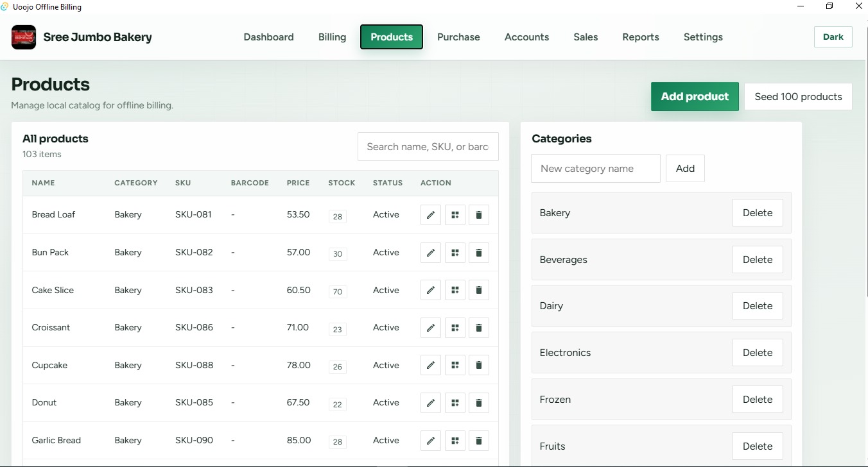Trash the Croissant product row
The image size is (868, 467).
479,328
